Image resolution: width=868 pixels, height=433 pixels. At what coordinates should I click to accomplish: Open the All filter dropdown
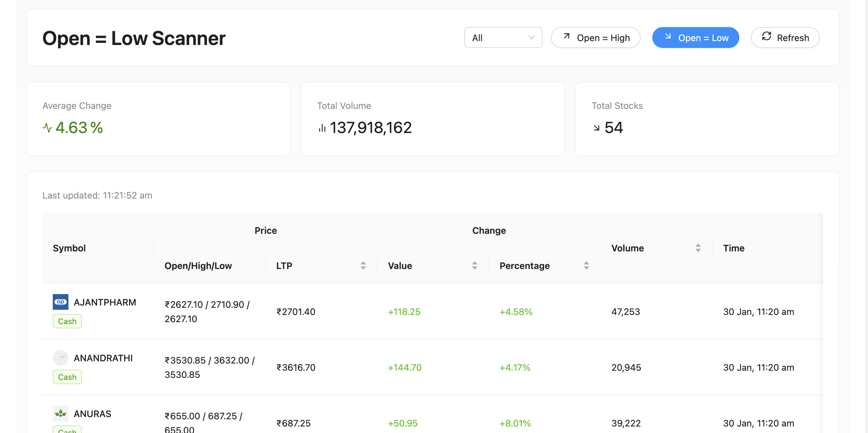[503, 38]
